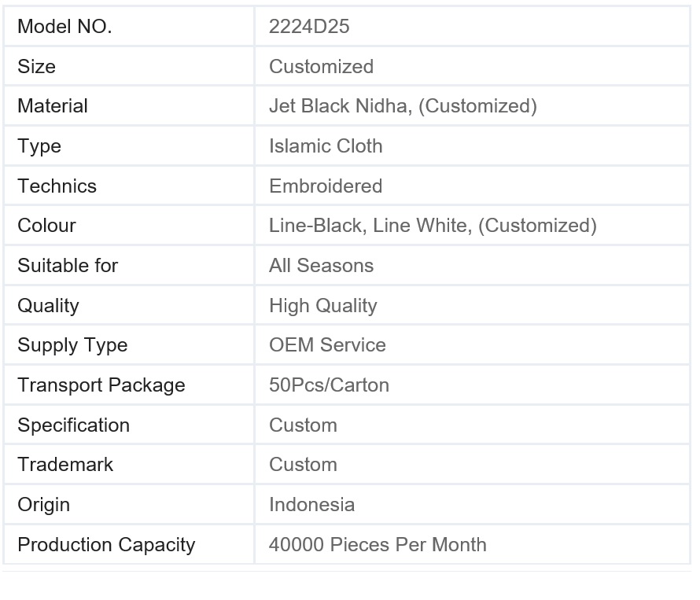
Task: Click the High Quality value
Action: 322,306
